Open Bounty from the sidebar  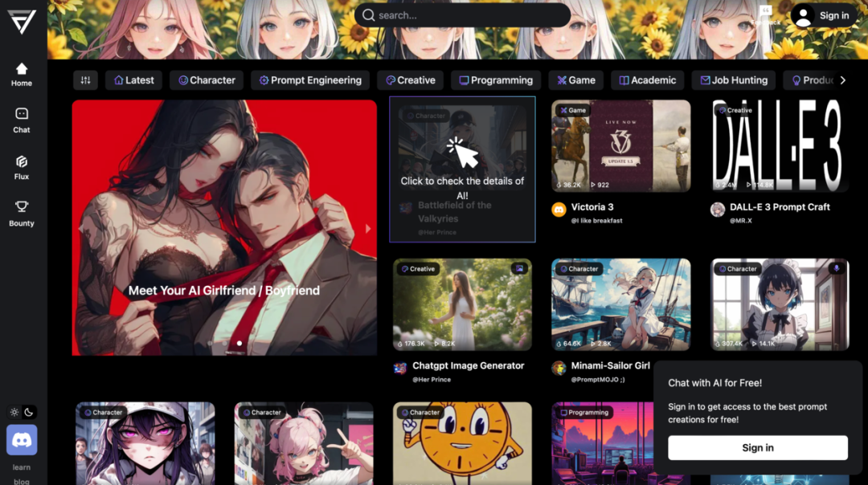[x=22, y=214]
